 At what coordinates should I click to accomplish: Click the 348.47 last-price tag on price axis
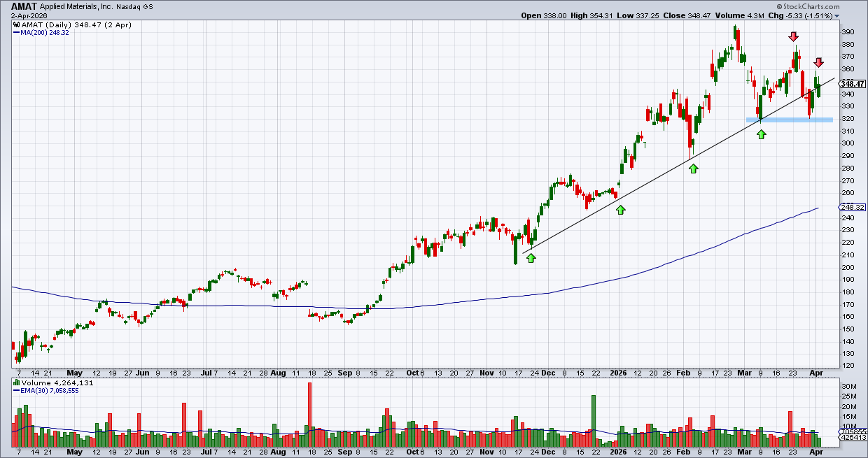click(x=853, y=84)
